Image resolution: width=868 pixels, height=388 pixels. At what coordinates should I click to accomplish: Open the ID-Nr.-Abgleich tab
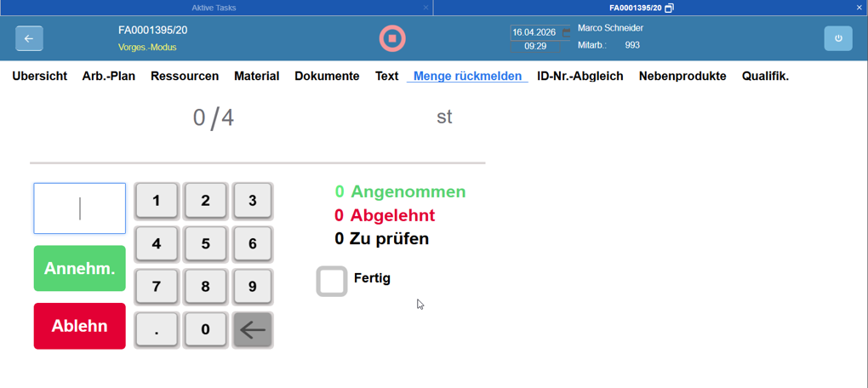[x=580, y=76]
